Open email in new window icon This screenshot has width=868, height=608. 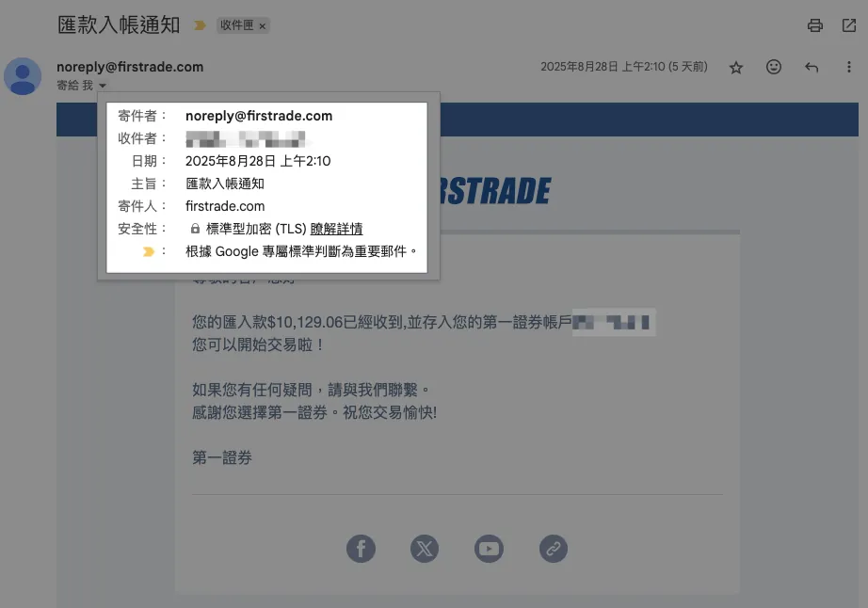(x=848, y=25)
